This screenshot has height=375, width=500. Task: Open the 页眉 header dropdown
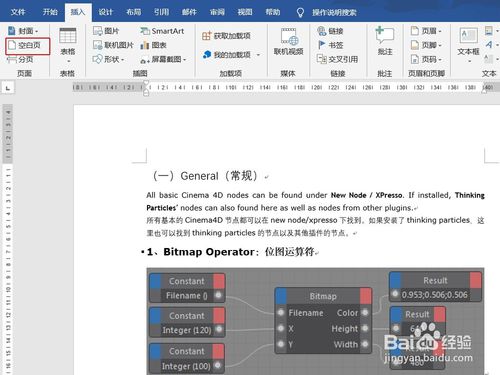[x=426, y=31]
